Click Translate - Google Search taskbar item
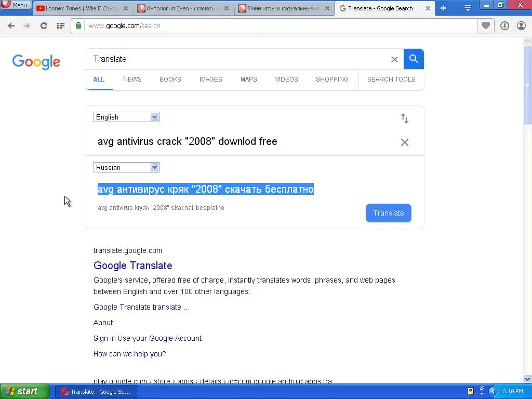 [x=97, y=392]
